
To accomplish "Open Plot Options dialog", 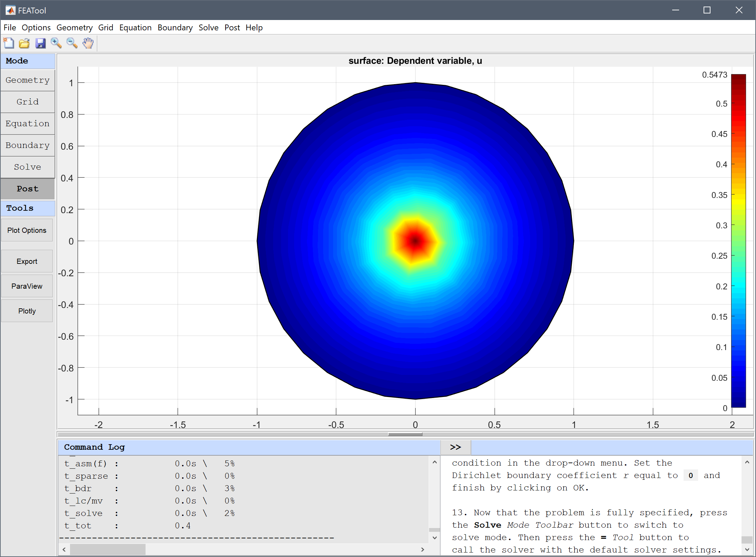I will pyautogui.click(x=27, y=230).
